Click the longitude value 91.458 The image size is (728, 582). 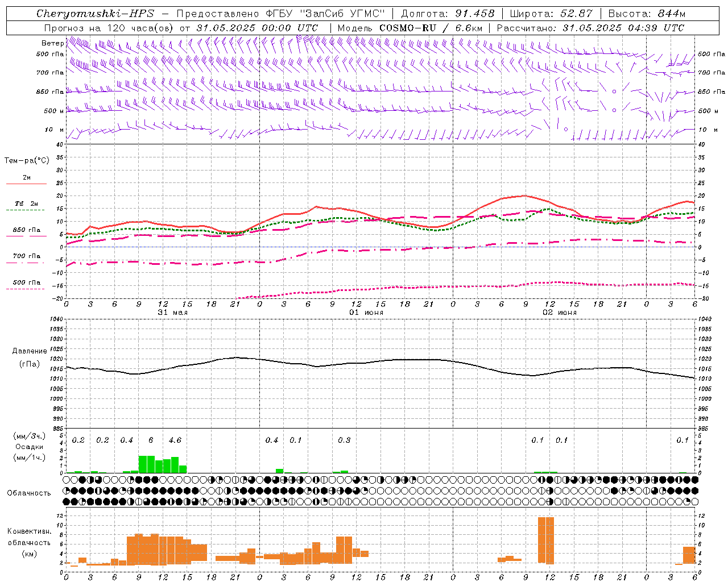pyautogui.click(x=475, y=14)
